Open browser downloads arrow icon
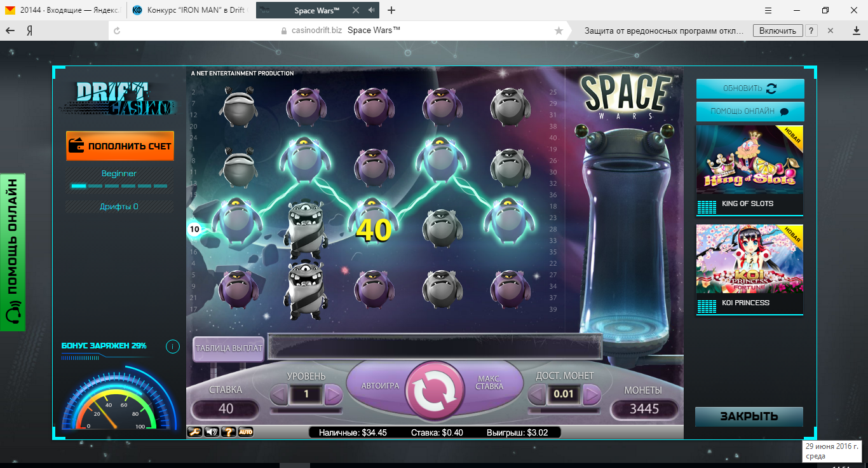 coord(856,31)
